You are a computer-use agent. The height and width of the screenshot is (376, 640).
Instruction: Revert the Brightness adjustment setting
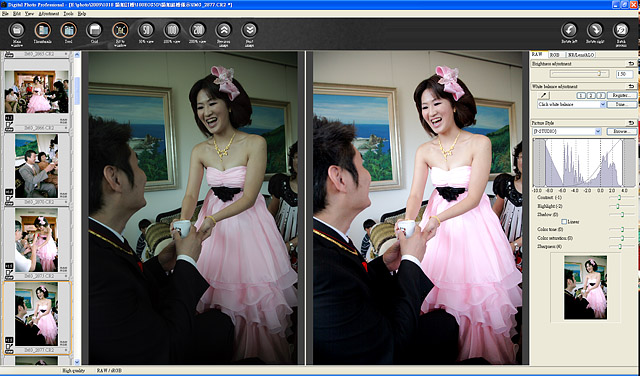coord(631,64)
